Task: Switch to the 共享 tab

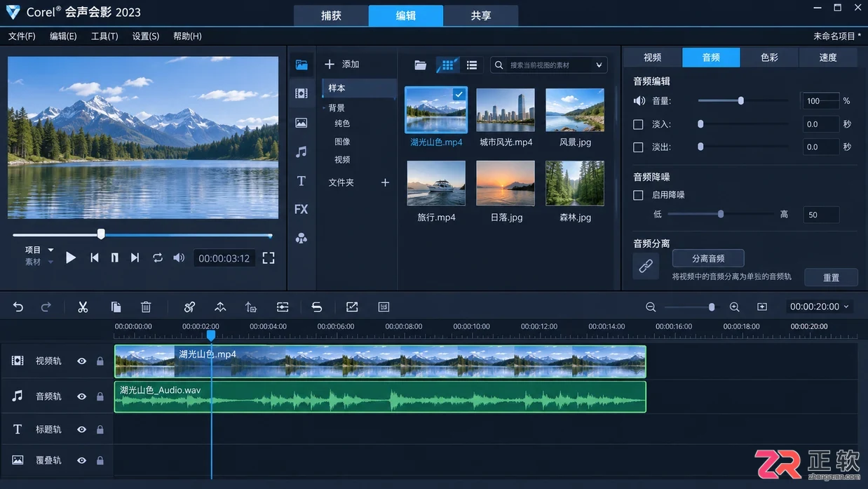Action: (481, 15)
